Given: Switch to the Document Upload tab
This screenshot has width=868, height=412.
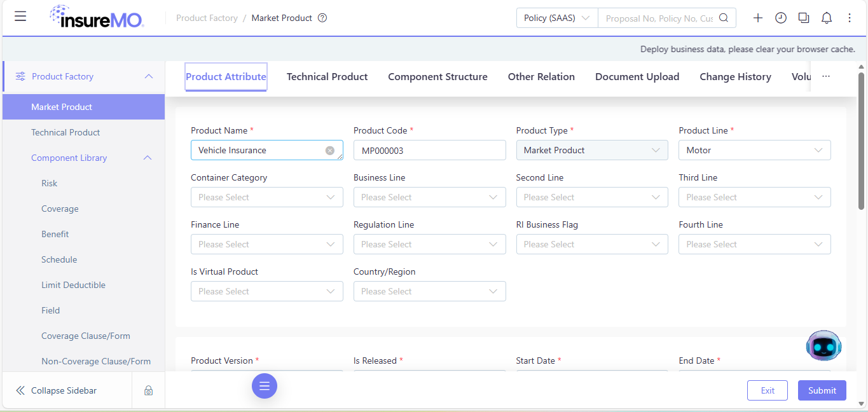Looking at the screenshot, I should [637, 76].
